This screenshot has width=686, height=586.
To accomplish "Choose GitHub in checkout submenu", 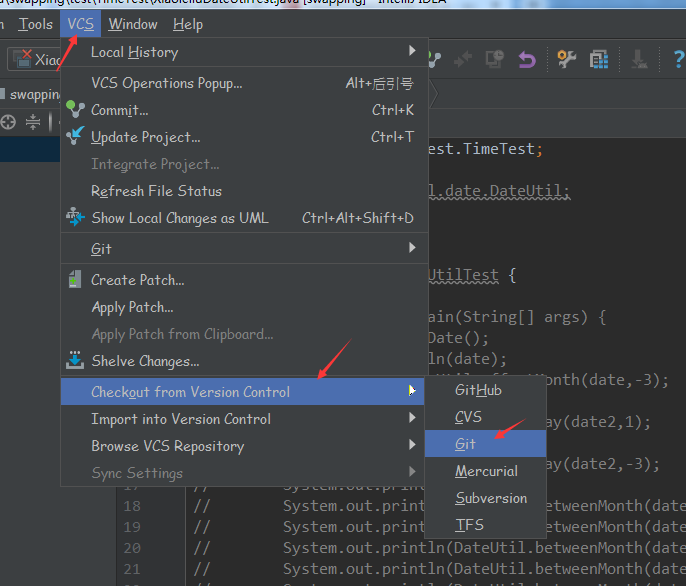I will pyautogui.click(x=485, y=390).
